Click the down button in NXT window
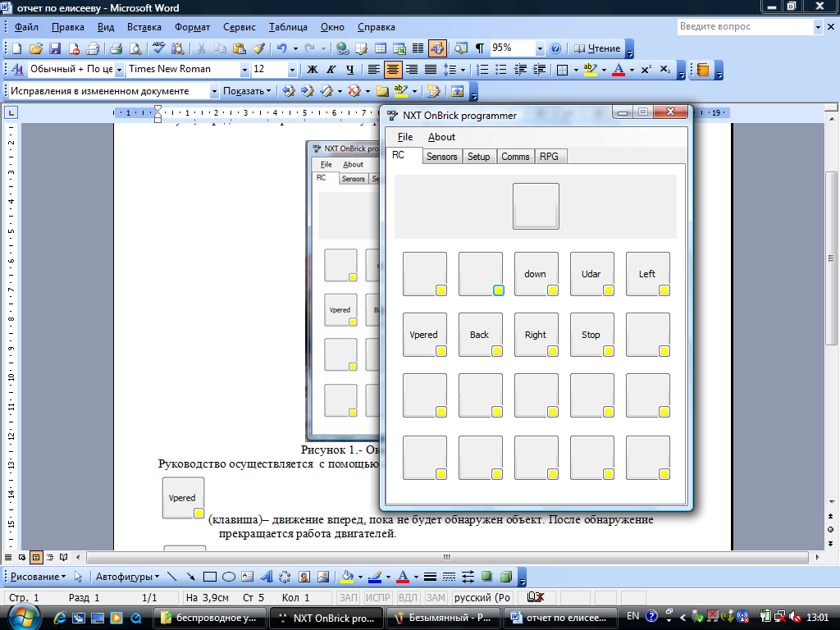 (536, 274)
